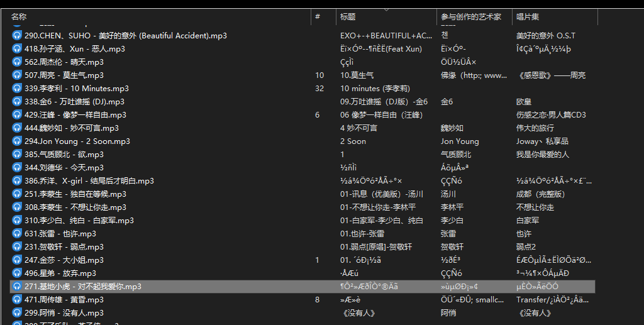Viewport: 644px width, 325px height.
Task: Click artist cell Jon Young
Action: coord(460,141)
